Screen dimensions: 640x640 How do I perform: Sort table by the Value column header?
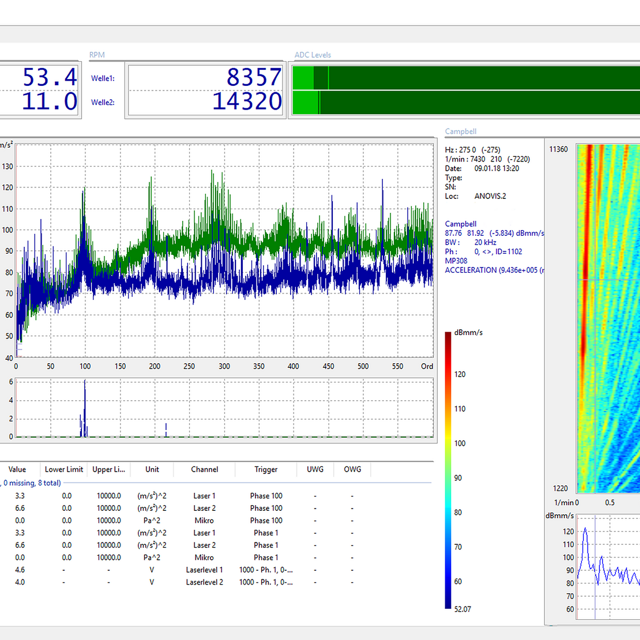coord(17,469)
